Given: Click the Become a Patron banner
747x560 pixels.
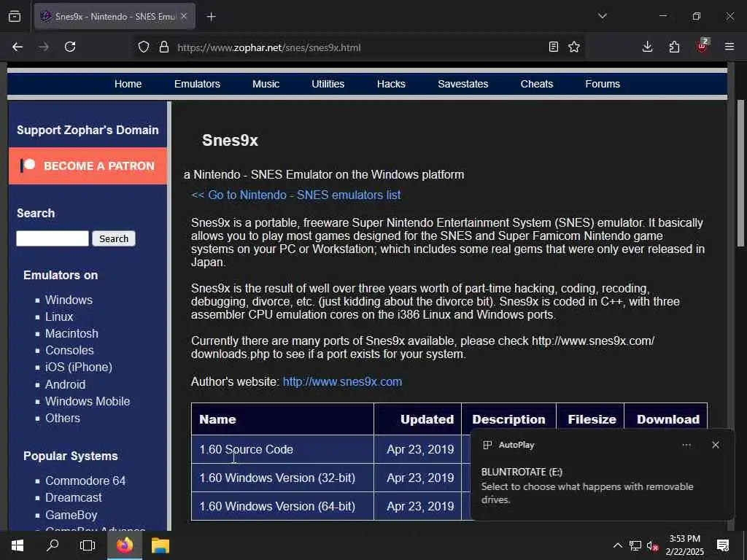Looking at the screenshot, I should pos(88,166).
